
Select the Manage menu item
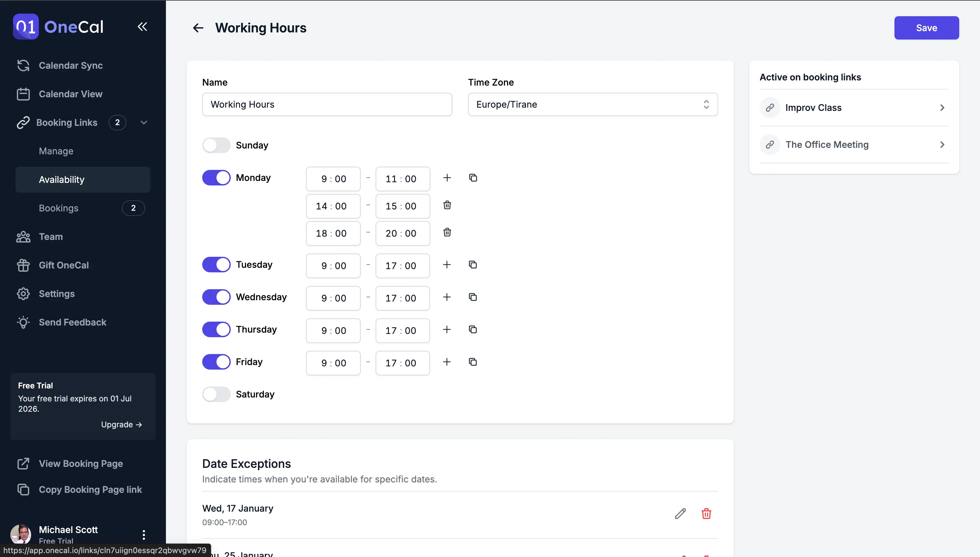click(56, 151)
